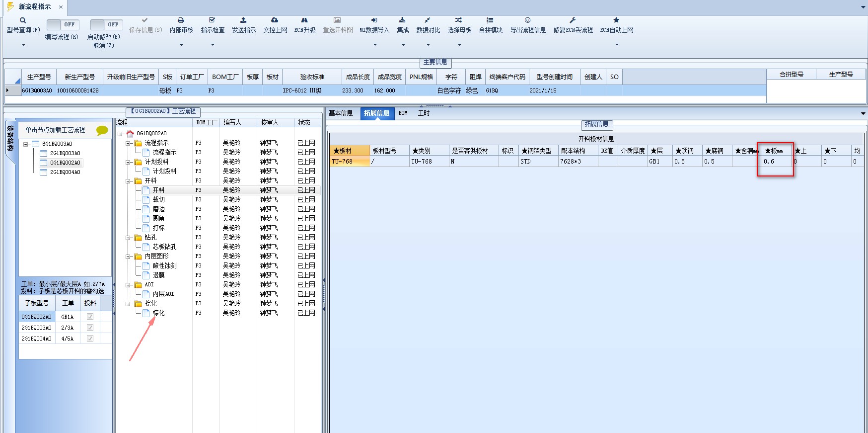Click the node icon of 2G1BQ004A0

[44, 172]
